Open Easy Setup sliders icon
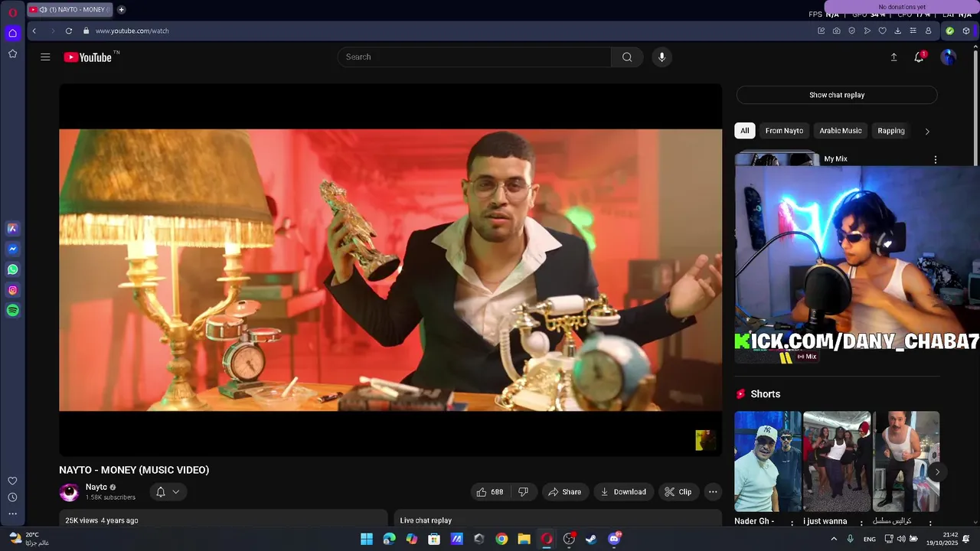 click(913, 31)
